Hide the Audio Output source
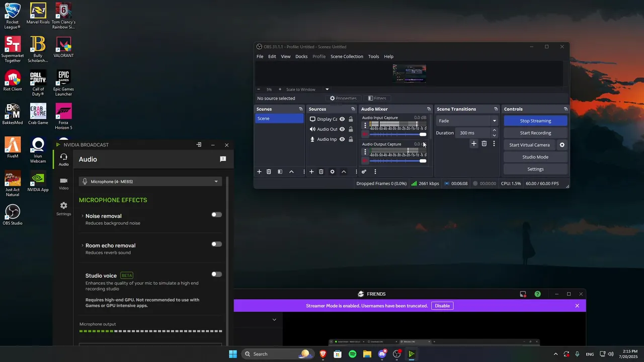 [x=342, y=129]
